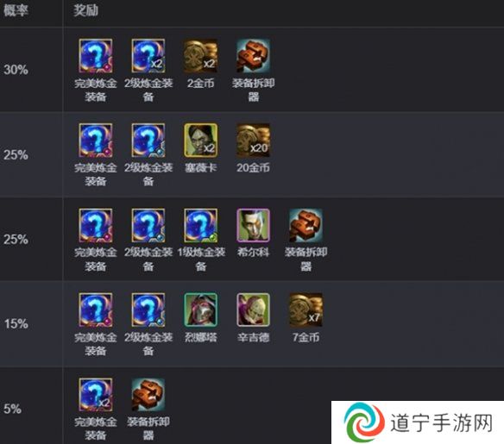Click the 2级炼金装备 icon in the first 25% row
Viewport: 504px width, 444px height.
pos(148,141)
